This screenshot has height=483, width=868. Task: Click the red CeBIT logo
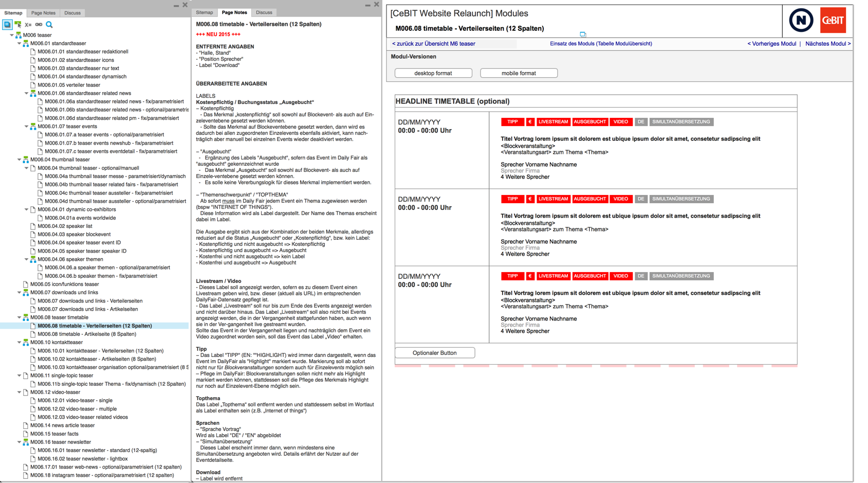(x=833, y=21)
